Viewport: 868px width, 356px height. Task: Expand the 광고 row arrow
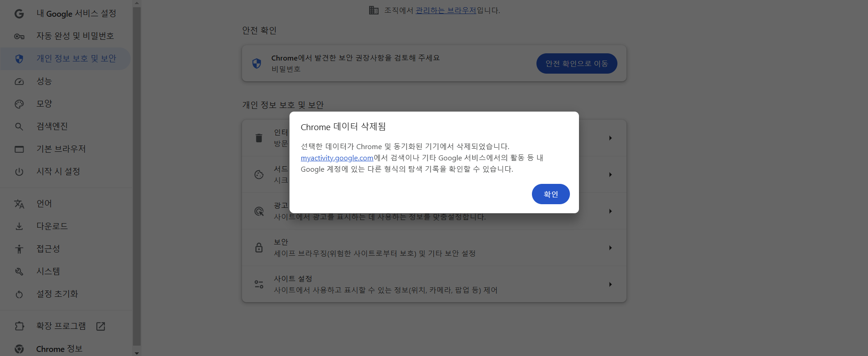click(610, 211)
